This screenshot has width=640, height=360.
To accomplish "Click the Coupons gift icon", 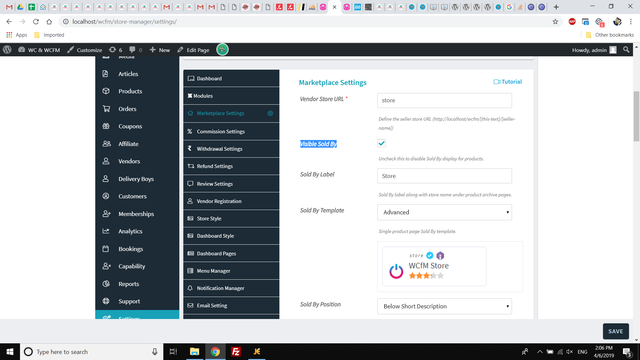I will (106, 126).
